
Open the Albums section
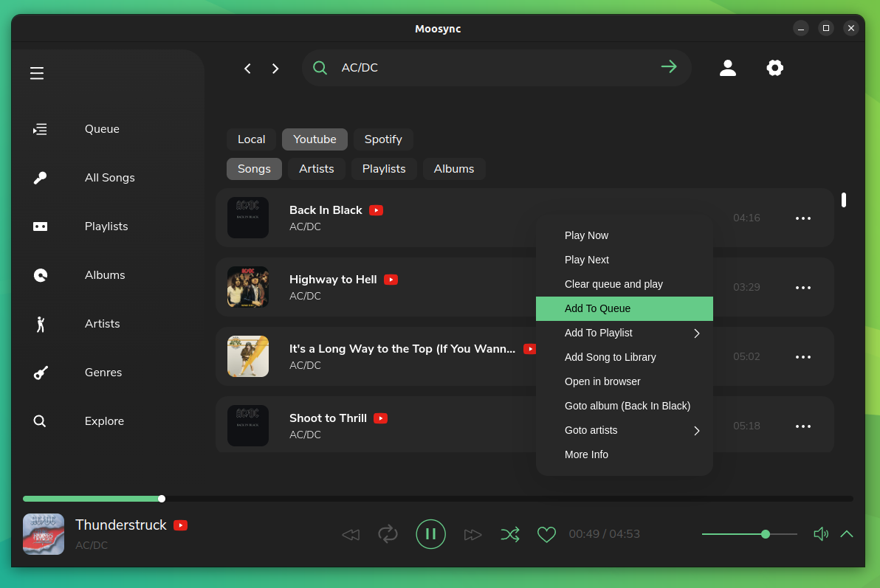click(40, 274)
